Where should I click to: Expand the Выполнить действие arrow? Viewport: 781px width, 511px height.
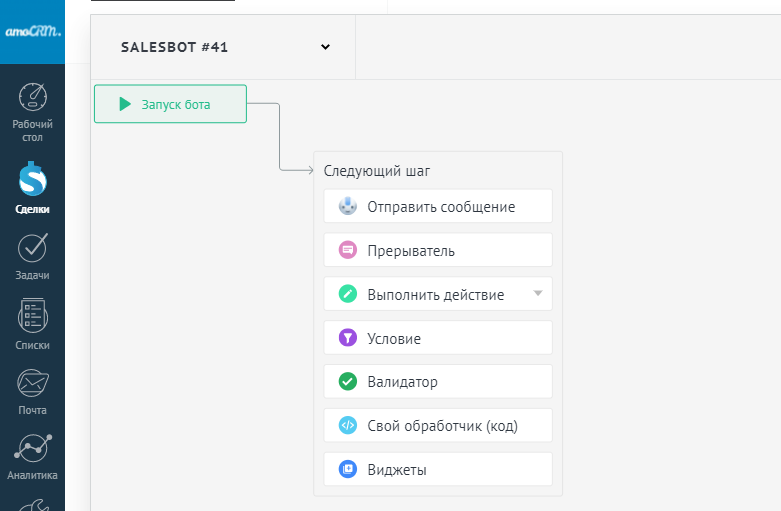537,293
